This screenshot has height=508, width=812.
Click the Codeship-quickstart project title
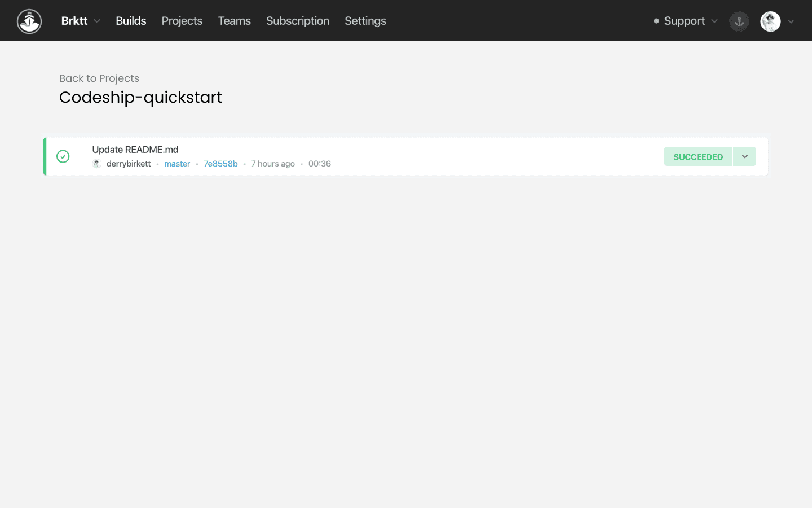(x=140, y=97)
